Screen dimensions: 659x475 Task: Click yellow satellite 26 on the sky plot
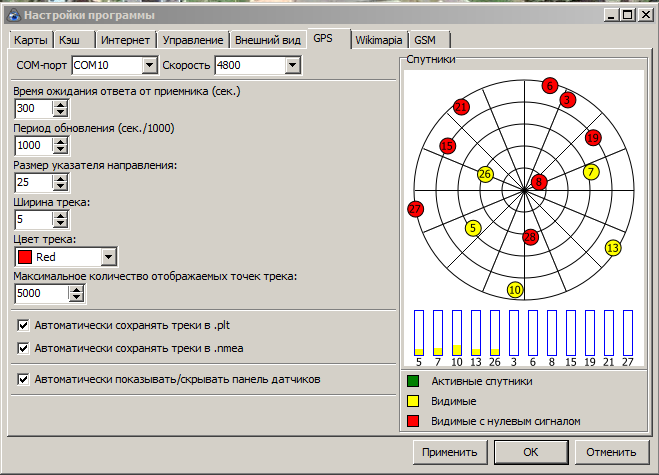coord(485,174)
